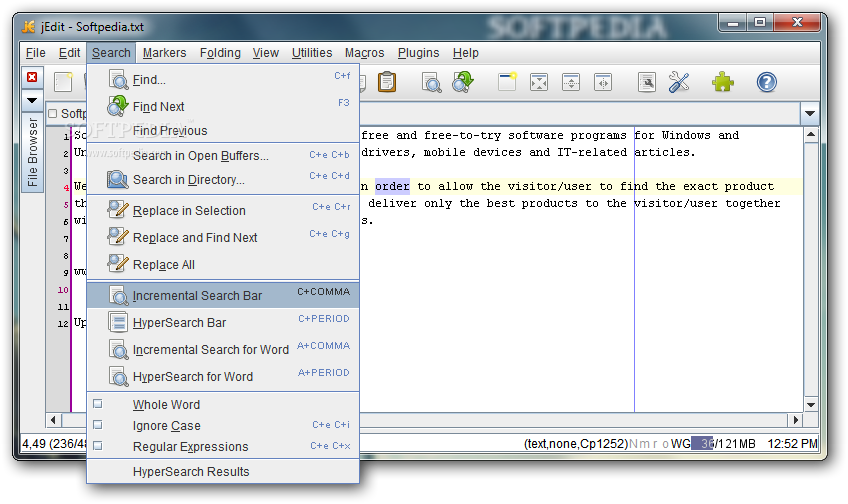Select the highlighted Incremental Search Bar entry
The height and width of the screenshot is (504, 848).
(223, 295)
